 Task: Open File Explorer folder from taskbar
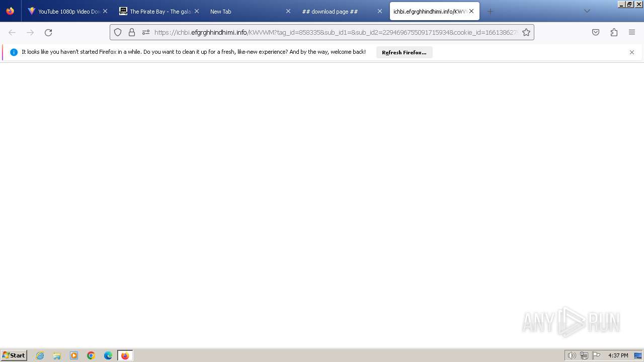(57, 355)
